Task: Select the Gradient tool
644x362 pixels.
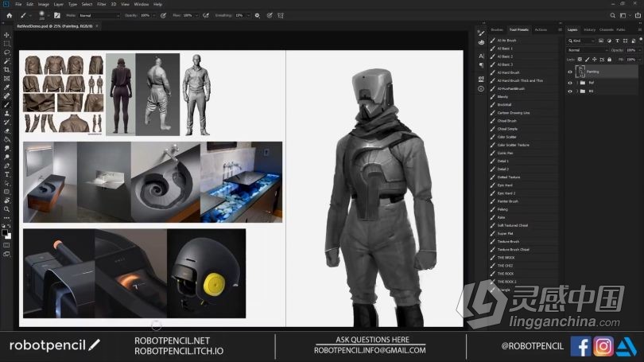Action: click(6, 139)
